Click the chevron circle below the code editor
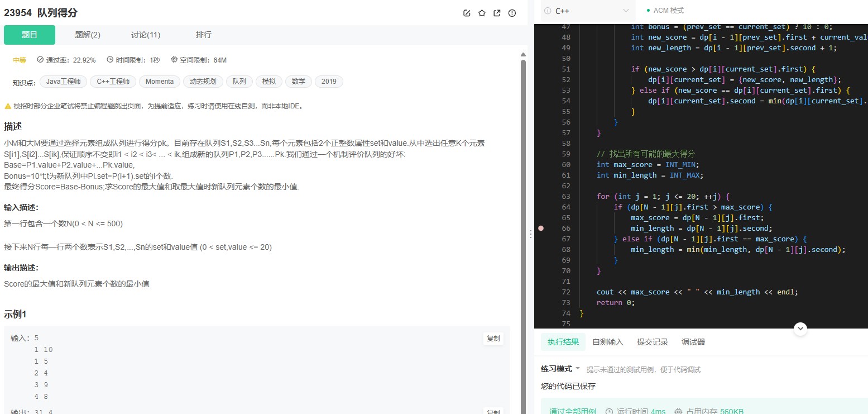This screenshot has width=868, height=414. pyautogui.click(x=800, y=329)
